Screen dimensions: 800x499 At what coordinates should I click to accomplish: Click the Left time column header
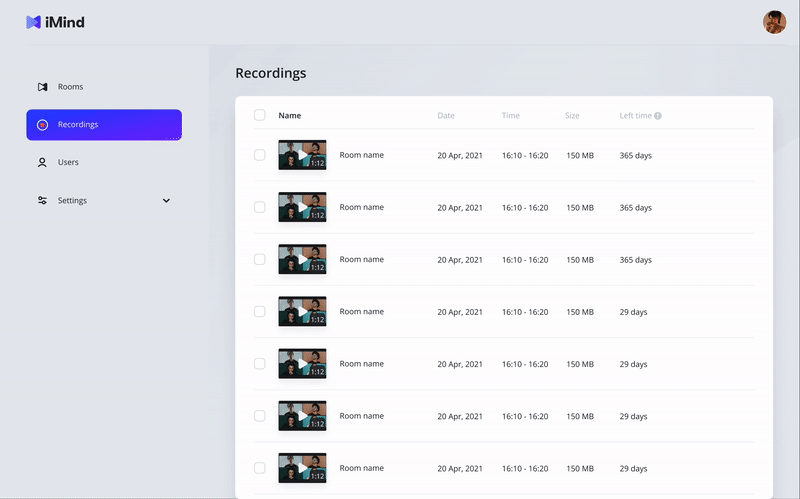635,116
